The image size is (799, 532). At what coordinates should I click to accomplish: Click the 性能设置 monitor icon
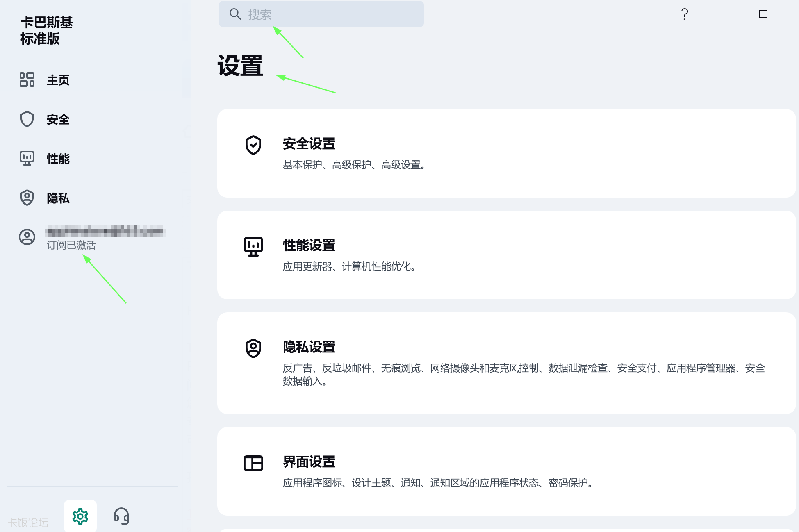pos(253,247)
